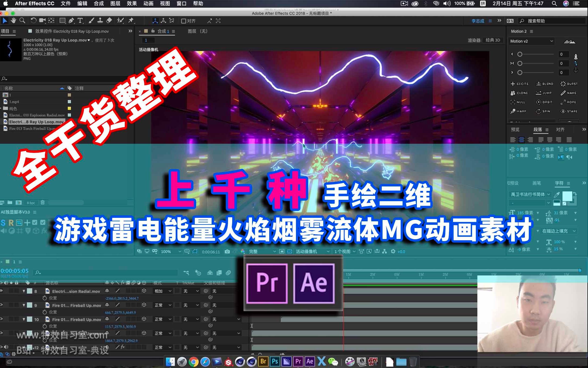Click Motion 2 BURST tool
Image resolution: width=588 pixels, height=368 pixels.
click(x=569, y=84)
